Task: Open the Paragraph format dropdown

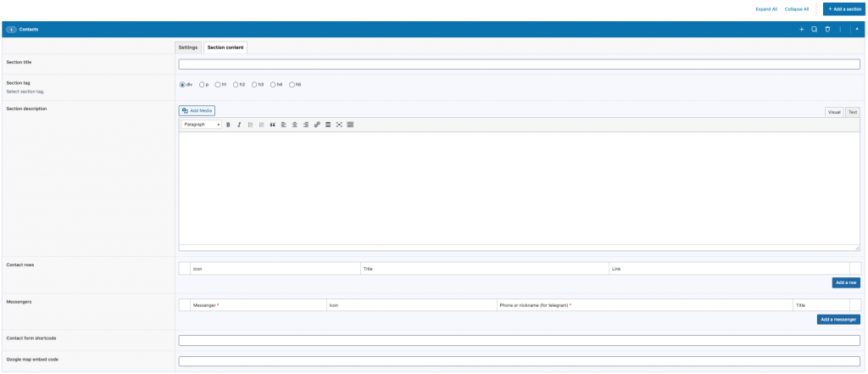Action: click(202, 125)
